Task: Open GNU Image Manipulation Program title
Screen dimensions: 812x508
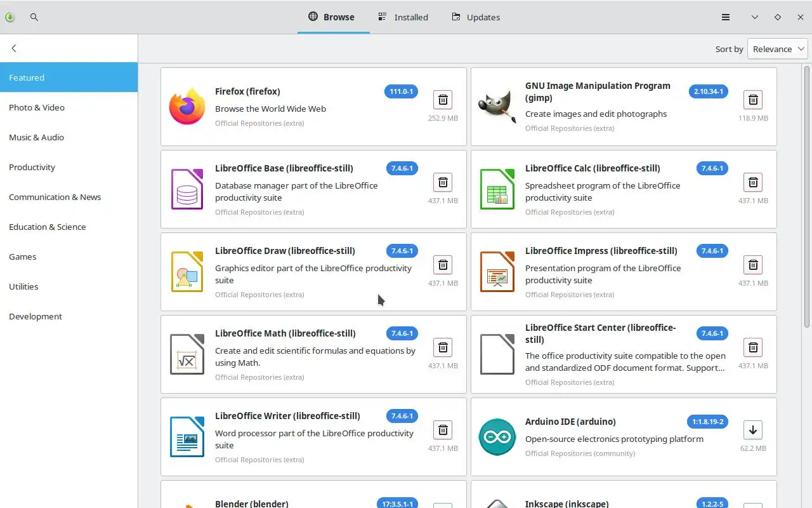Action: tap(598, 91)
